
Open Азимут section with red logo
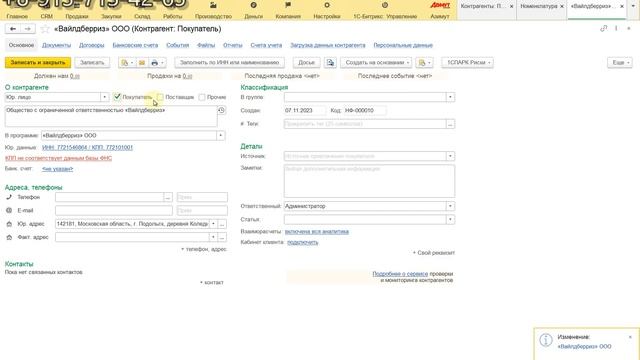pos(440,10)
